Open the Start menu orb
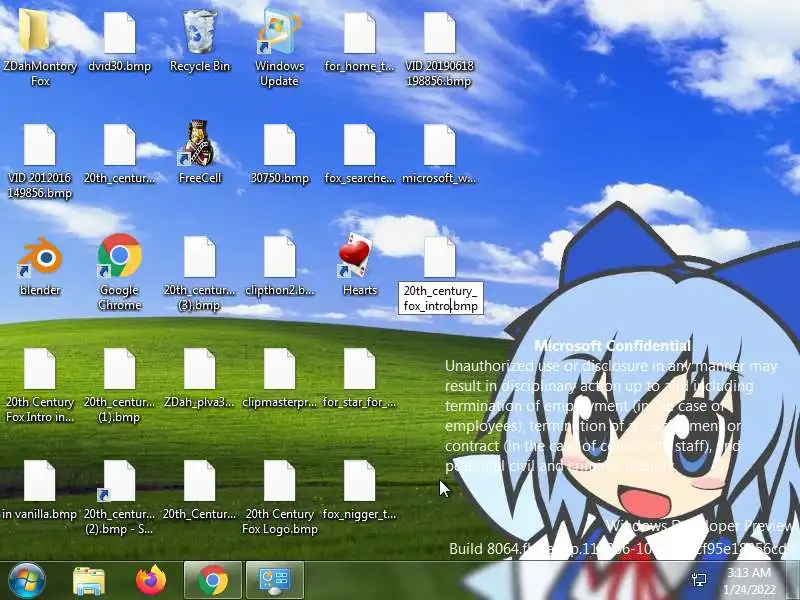The image size is (800, 600). tap(27, 580)
